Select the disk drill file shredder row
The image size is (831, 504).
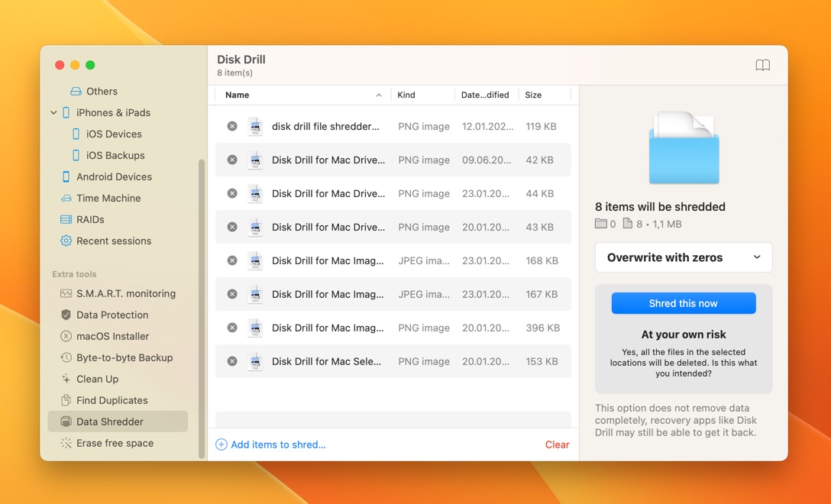coord(393,126)
